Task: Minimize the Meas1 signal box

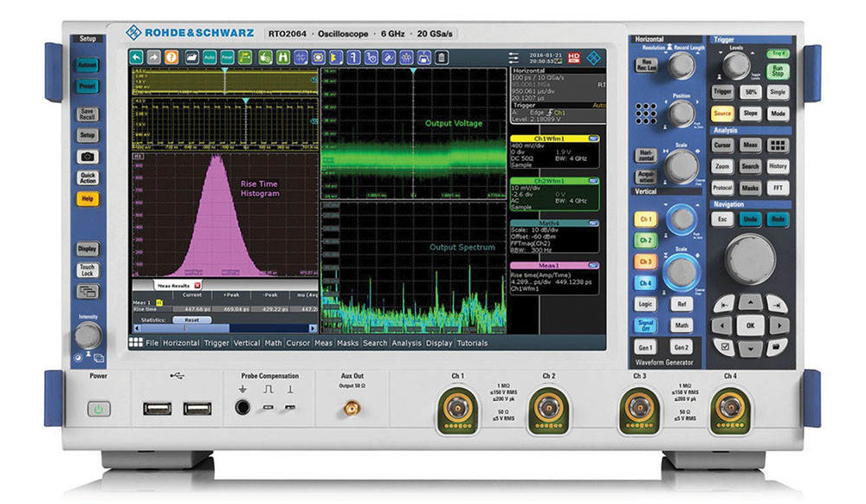Action: coord(593,265)
